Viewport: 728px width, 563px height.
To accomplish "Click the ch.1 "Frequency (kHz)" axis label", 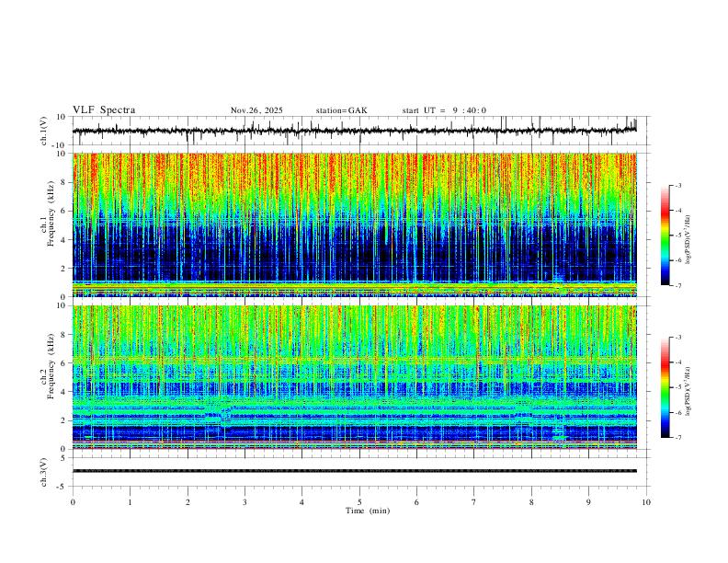I will click(x=51, y=213).
